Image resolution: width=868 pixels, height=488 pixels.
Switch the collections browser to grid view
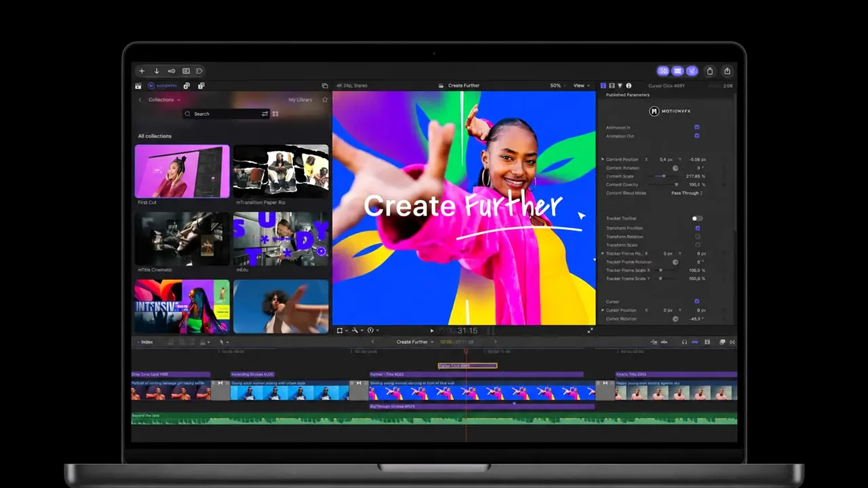(x=275, y=114)
